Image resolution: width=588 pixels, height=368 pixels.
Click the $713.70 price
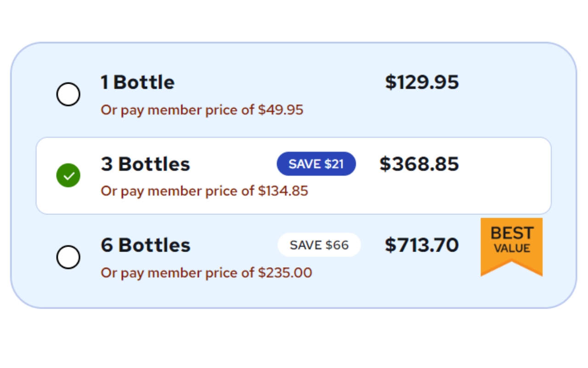[422, 245]
